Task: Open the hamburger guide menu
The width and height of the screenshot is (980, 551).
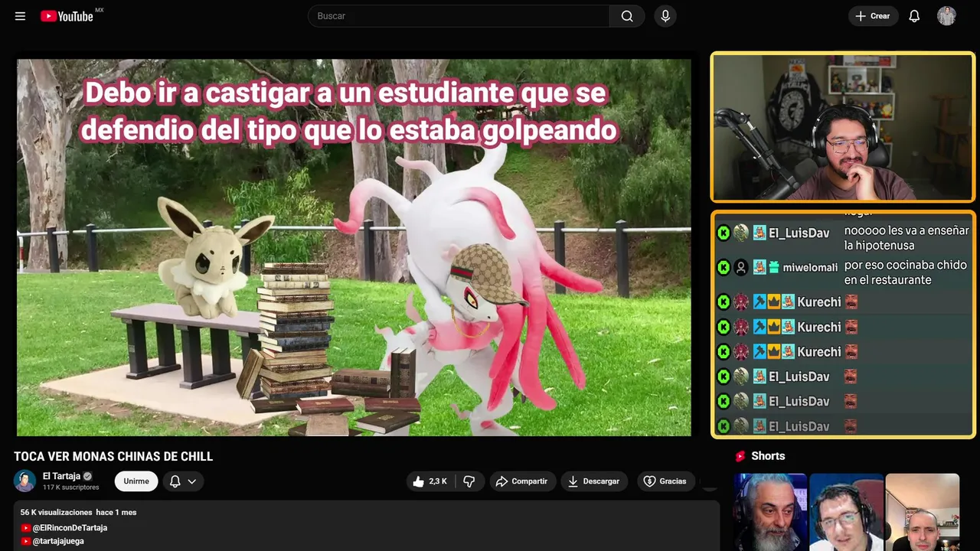Action: (20, 16)
